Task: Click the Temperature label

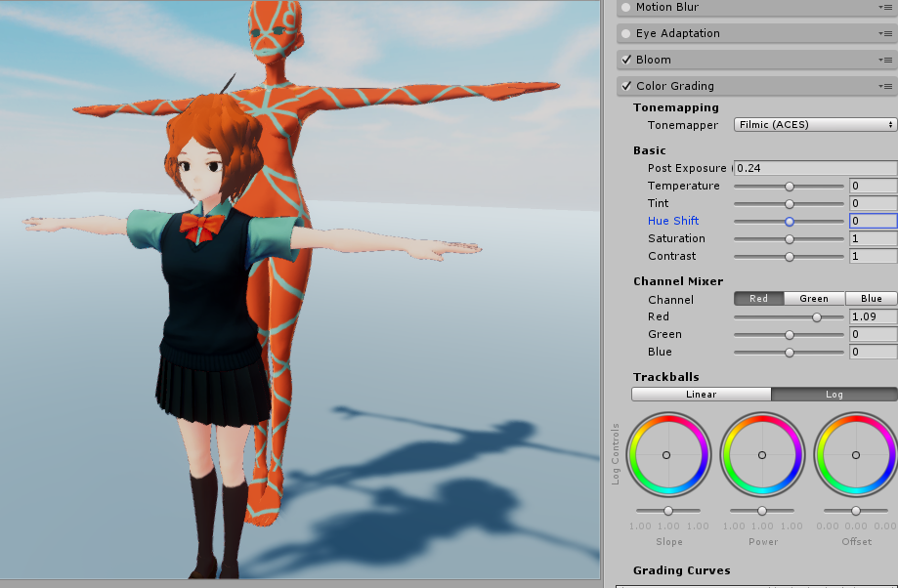Action: pyautogui.click(x=683, y=187)
